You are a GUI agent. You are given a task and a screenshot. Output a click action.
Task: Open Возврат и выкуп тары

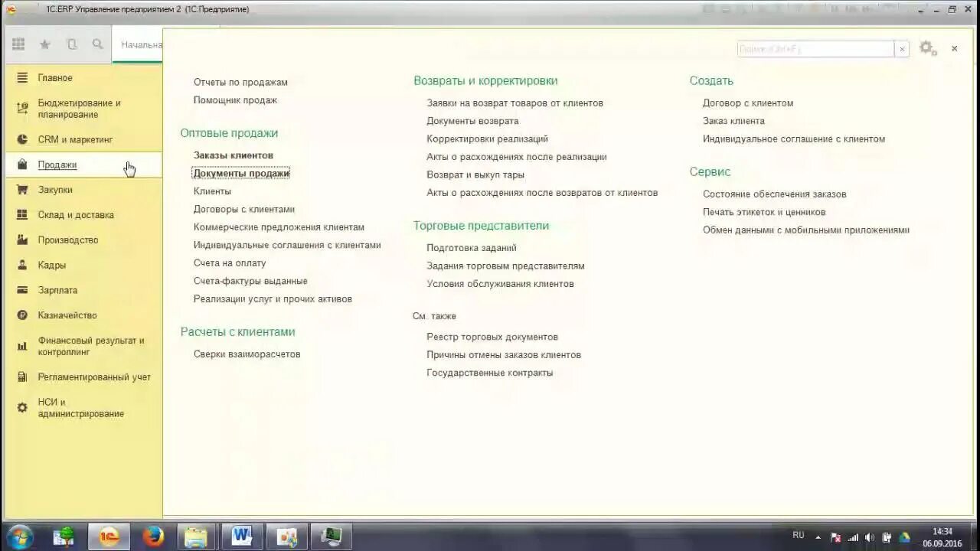point(475,175)
